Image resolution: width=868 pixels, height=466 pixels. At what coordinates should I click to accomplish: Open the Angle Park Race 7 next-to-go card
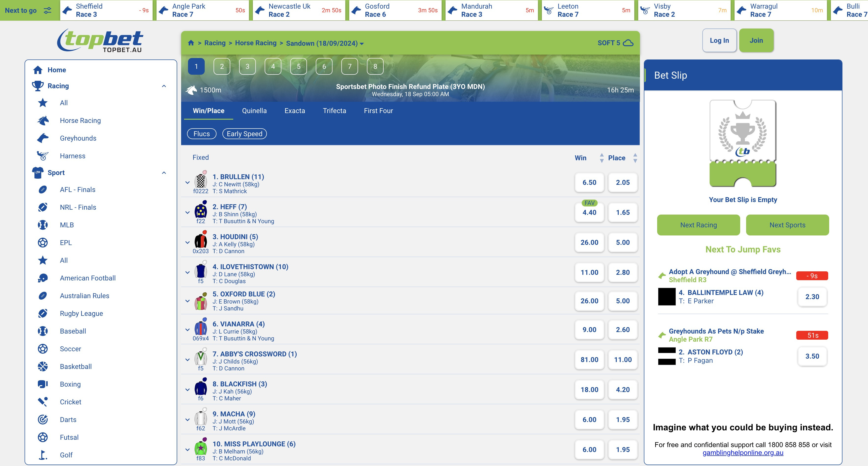point(203,10)
